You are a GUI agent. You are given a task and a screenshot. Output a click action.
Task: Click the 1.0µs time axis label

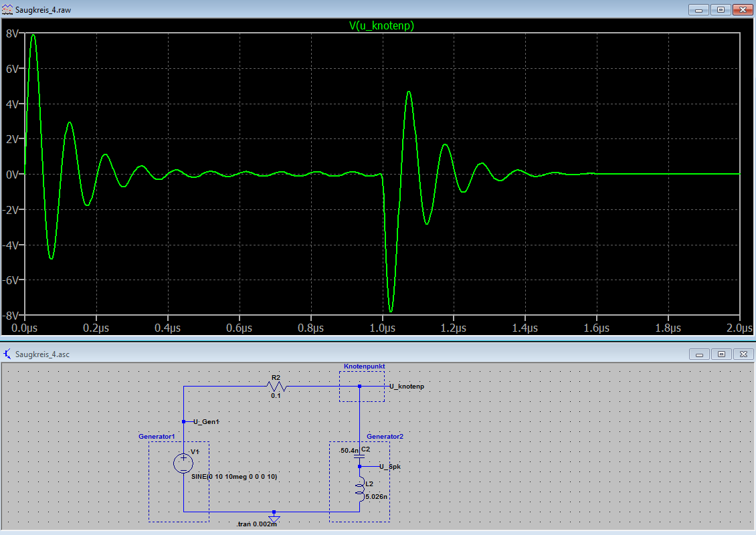382,328
